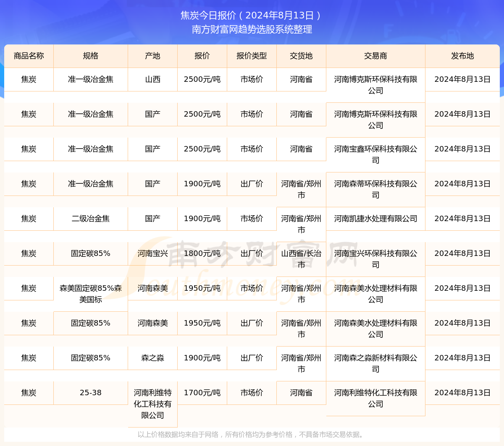Click 准一级冶金焦 in the 山西 row
Screen dimensions: 504x446
[91, 79]
